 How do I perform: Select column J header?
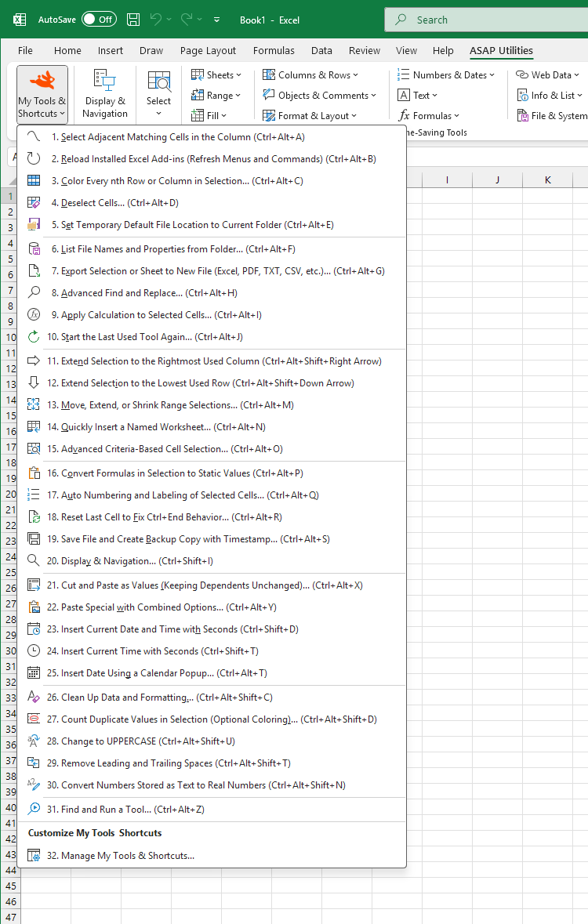pos(497,179)
